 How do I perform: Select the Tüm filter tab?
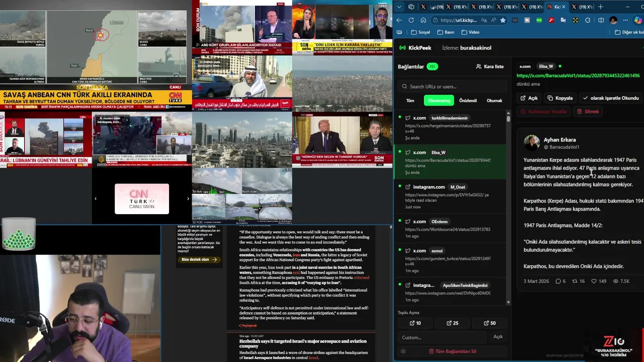pyautogui.click(x=410, y=101)
